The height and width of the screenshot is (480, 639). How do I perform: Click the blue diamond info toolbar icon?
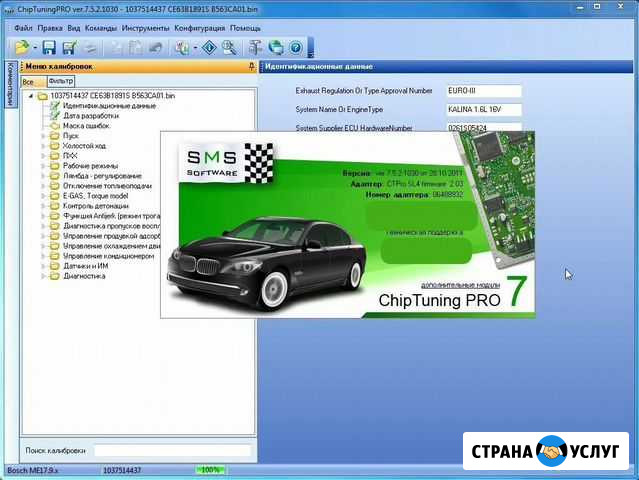(x=209, y=48)
